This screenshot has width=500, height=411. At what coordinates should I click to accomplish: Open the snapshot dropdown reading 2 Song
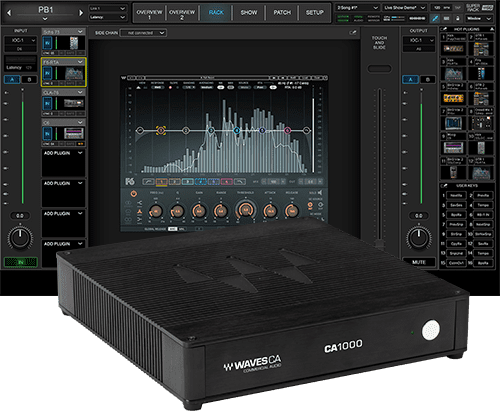point(357,8)
